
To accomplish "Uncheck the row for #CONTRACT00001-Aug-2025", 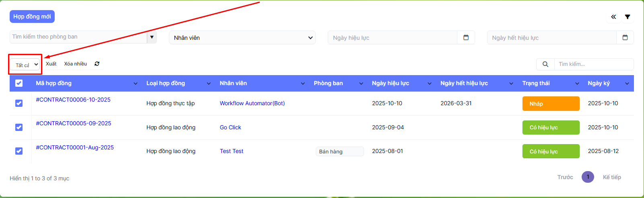I will [19, 151].
